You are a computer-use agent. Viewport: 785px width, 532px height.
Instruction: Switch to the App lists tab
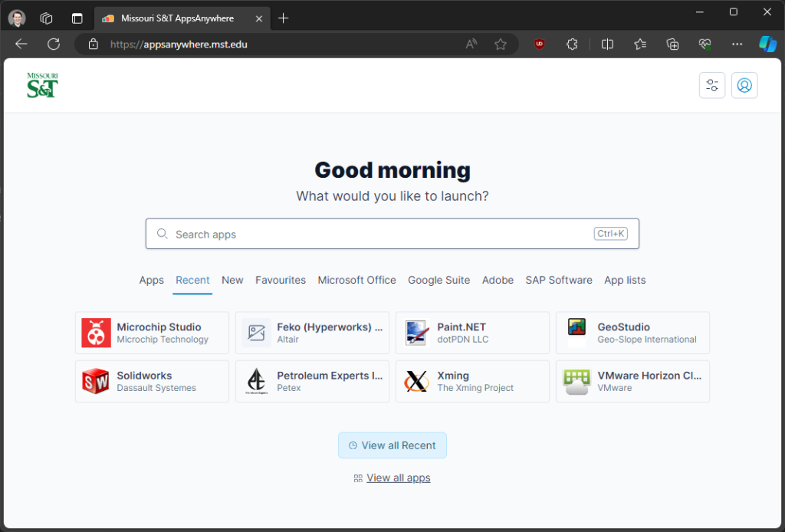625,281
